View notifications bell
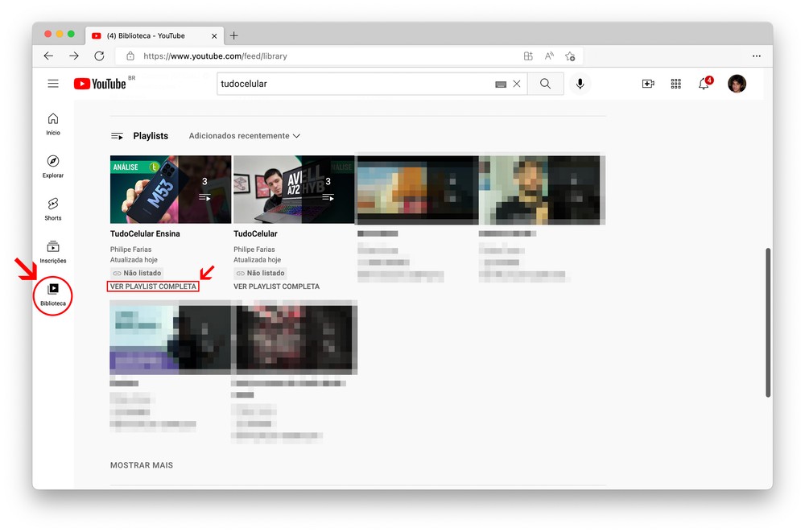 [x=704, y=84]
